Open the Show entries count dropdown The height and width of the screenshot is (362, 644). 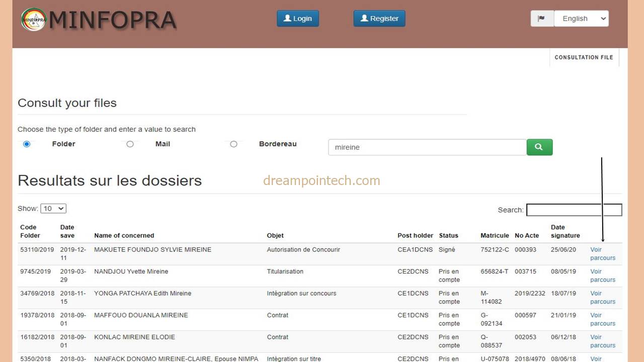(53, 209)
